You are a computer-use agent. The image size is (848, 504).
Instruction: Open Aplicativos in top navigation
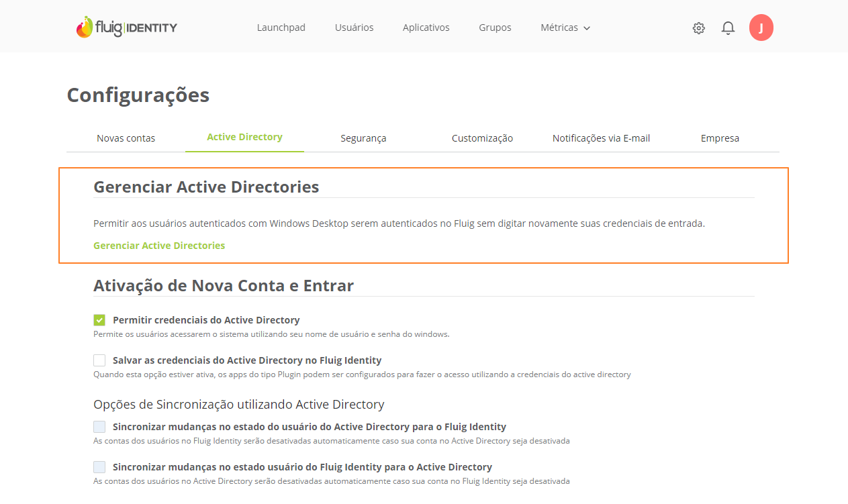[x=426, y=28]
